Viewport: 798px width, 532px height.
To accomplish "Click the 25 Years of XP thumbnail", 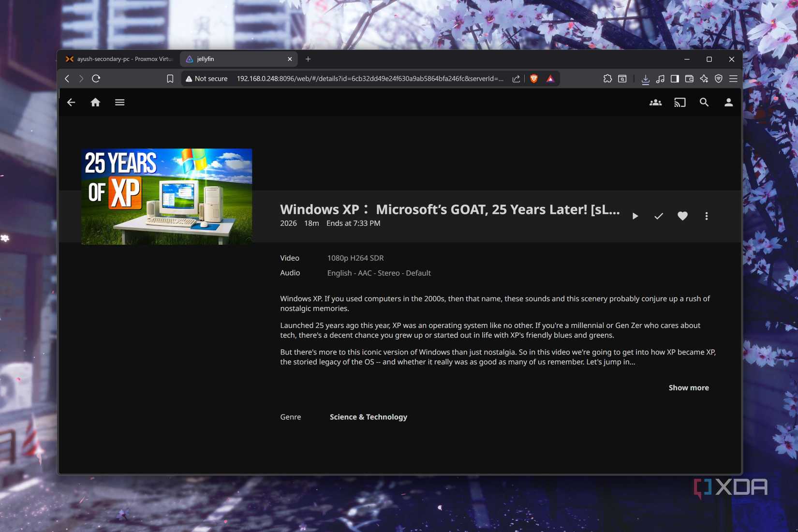I will [167, 196].
